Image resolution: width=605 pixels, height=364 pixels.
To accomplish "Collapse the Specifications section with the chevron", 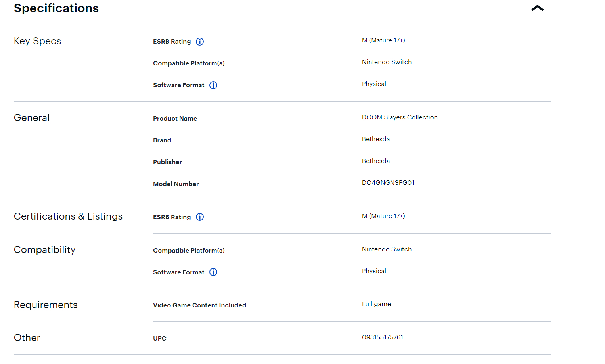I will click(x=537, y=8).
